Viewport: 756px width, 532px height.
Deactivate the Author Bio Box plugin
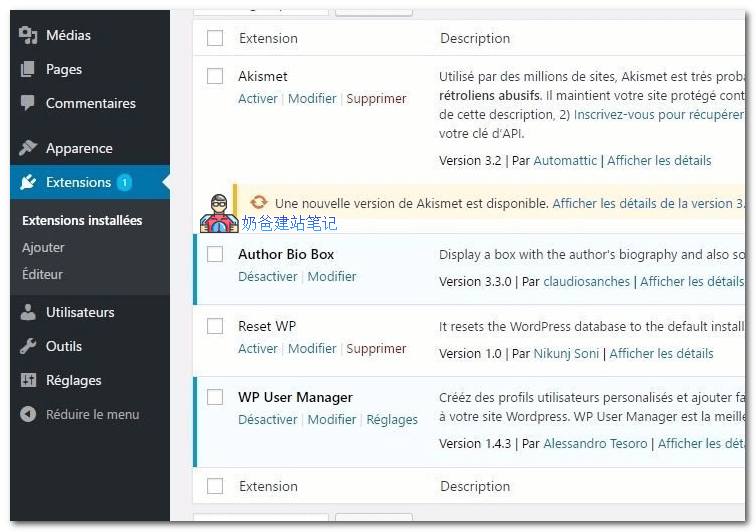pyautogui.click(x=268, y=277)
